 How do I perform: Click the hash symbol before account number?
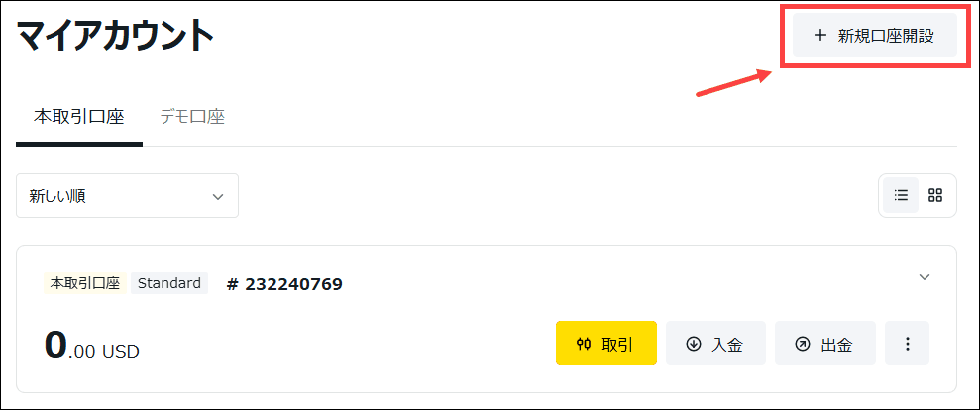tap(233, 284)
